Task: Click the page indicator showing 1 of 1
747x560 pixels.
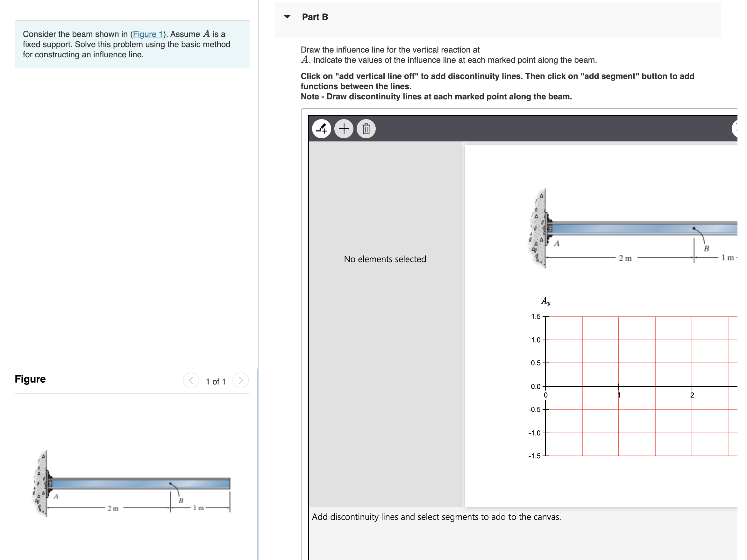Action: [x=215, y=382]
